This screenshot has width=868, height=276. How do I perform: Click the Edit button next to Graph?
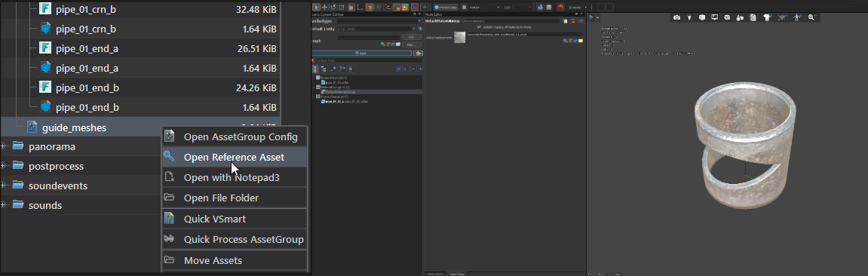tap(411, 37)
